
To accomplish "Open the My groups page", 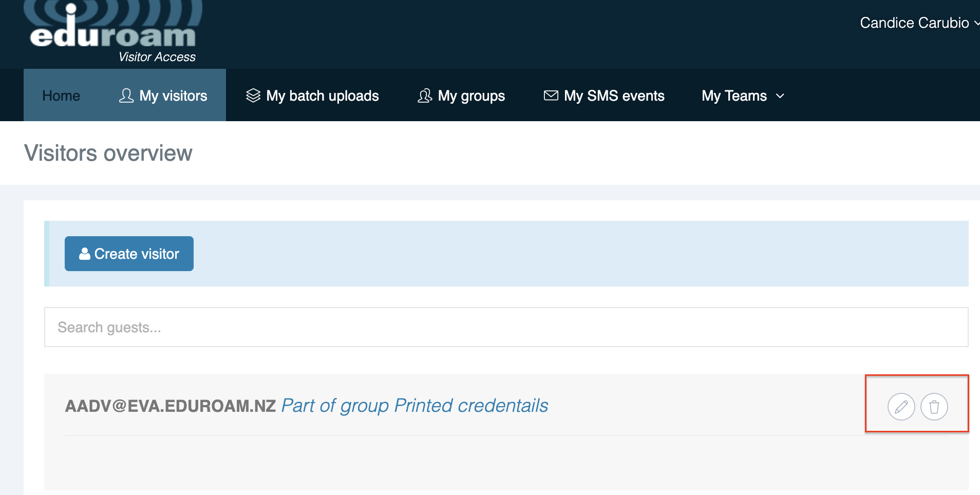I will click(471, 96).
